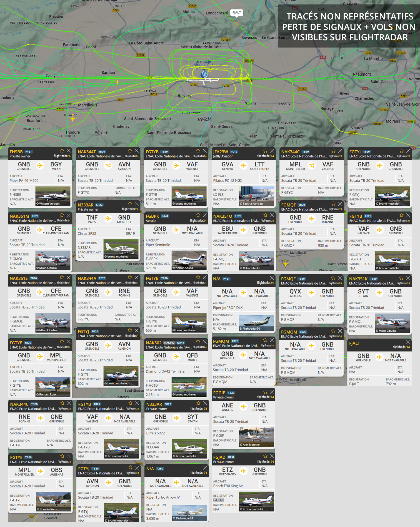Toggle the favorite star on NAK502 card
This screenshot has width=420, height=527.
(198, 342)
